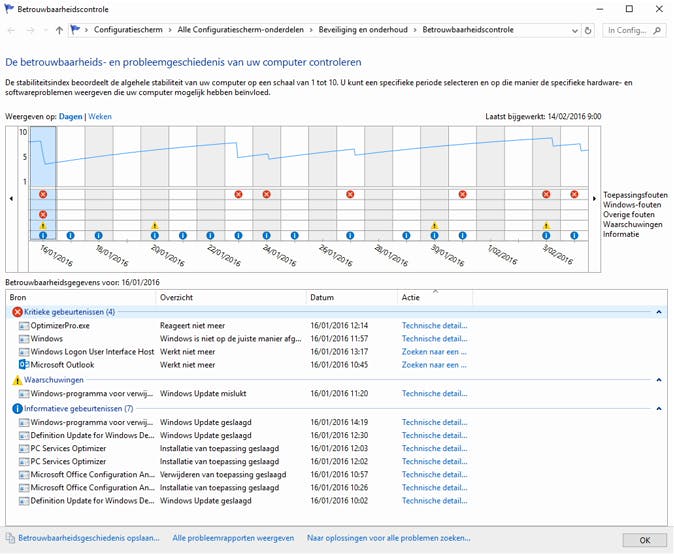Select the Windows Logon User Interface Host row
Viewport: 674px width, 554px height.
coord(337,352)
